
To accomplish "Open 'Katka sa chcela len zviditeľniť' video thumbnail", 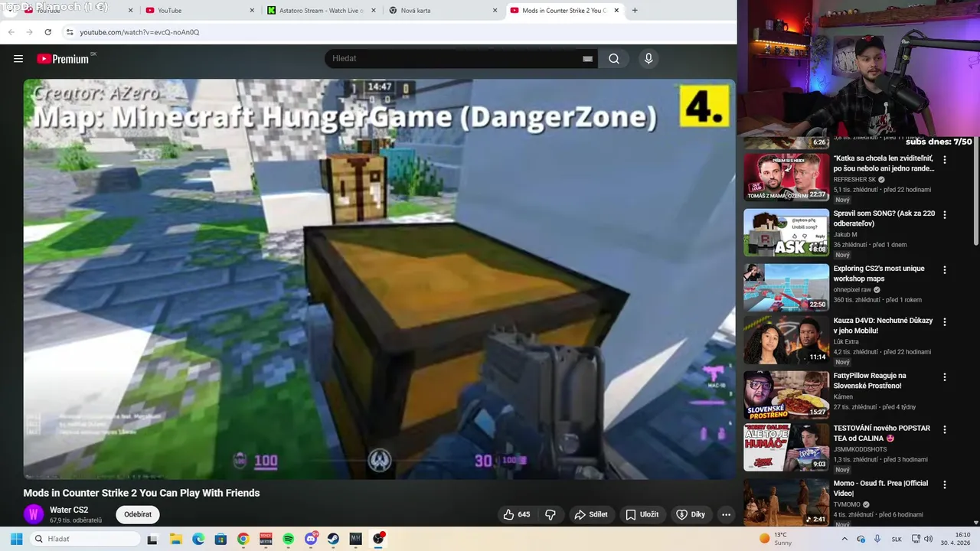I will [x=786, y=178].
